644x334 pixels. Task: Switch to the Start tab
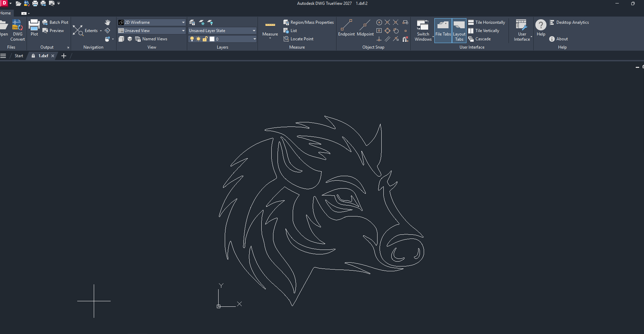[19, 56]
